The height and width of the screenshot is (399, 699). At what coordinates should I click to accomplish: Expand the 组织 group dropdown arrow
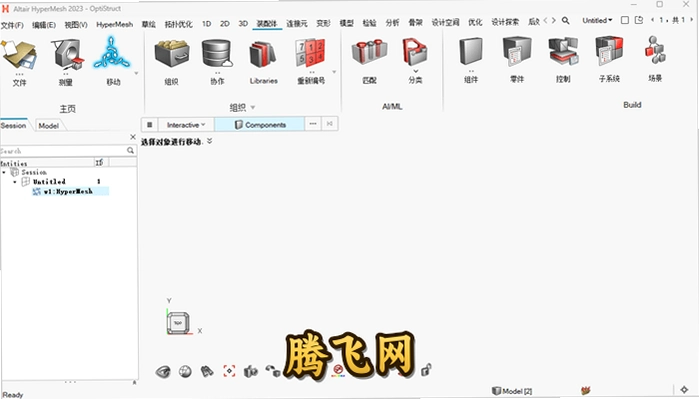click(253, 107)
